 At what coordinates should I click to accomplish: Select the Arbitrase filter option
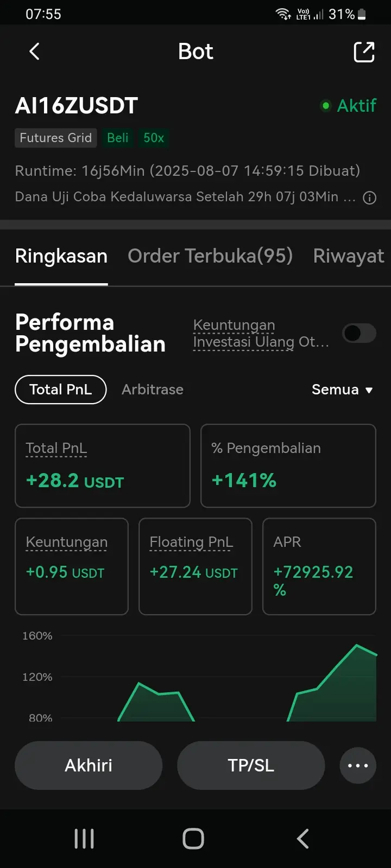pyautogui.click(x=153, y=390)
